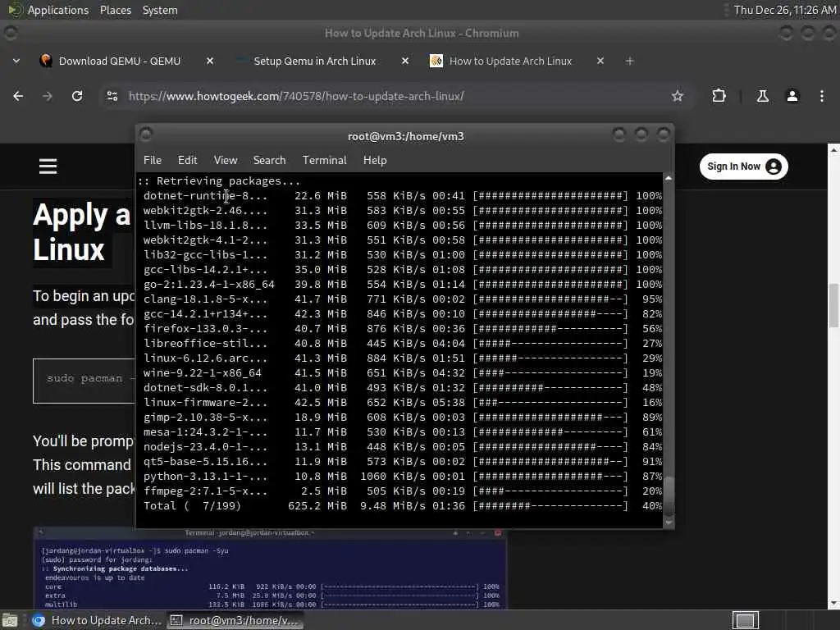Open a new browser tab
Screen dimensions: 840x630
point(629,61)
